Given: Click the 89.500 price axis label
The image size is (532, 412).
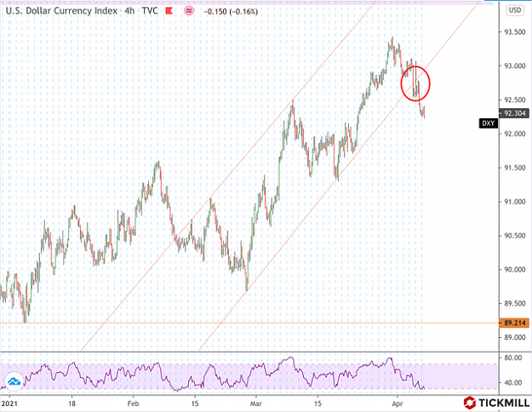Looking at the screenshot, I should 515,303.
